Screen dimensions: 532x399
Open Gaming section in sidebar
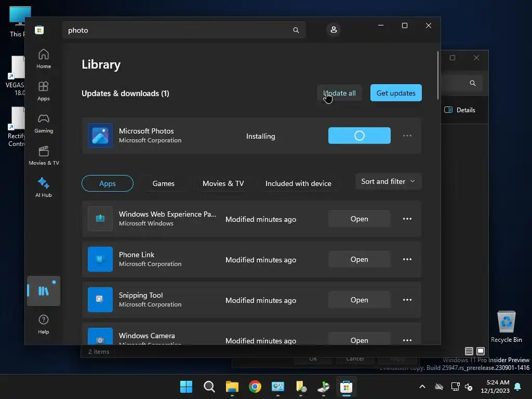(44, 123)
